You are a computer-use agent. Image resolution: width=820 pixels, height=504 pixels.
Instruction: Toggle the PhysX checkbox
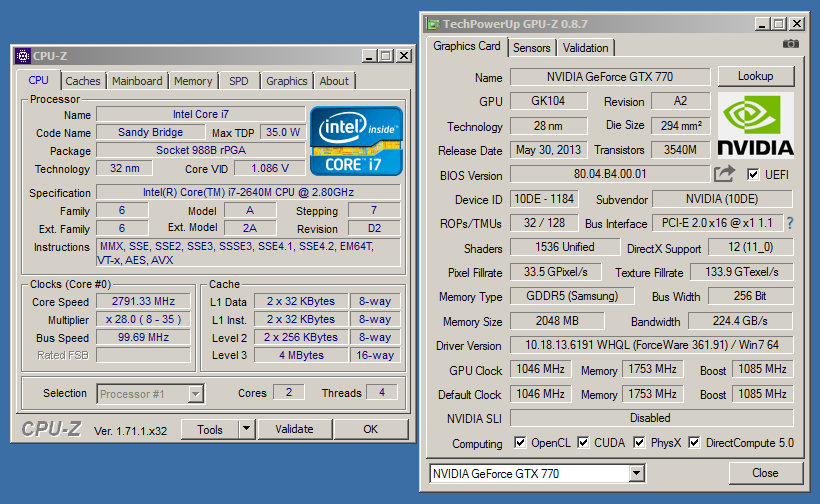pyautogui.click(x=639, y=442)
